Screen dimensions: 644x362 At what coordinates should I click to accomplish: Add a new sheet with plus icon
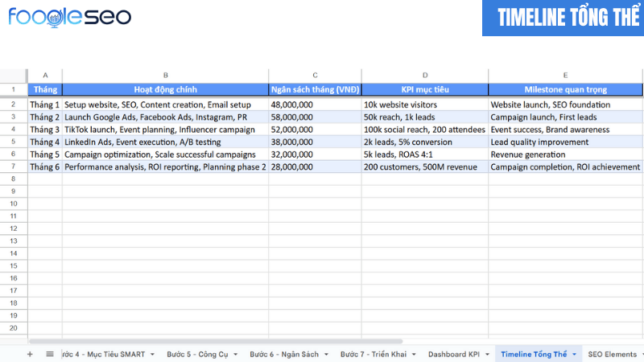[x=30, y=354]
